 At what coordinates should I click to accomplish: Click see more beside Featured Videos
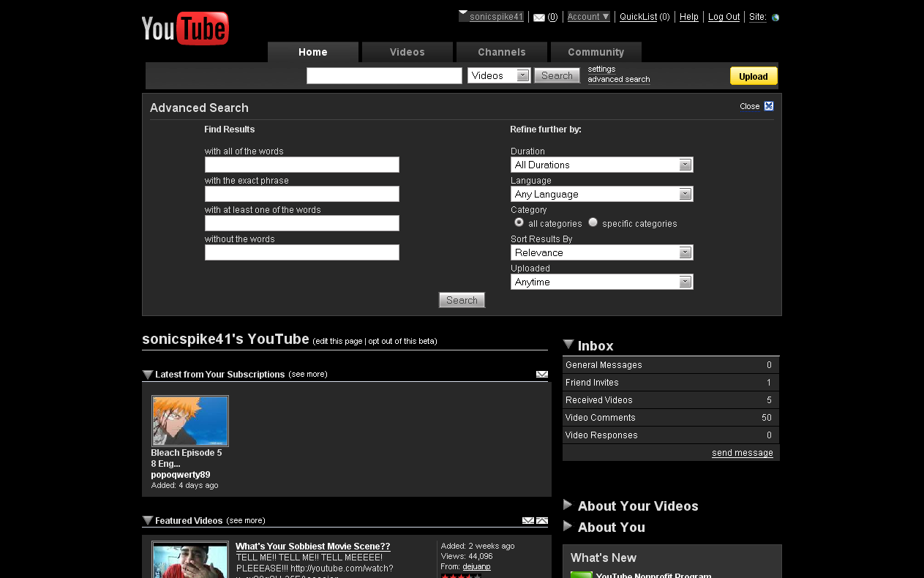click(x=246, y=521)
